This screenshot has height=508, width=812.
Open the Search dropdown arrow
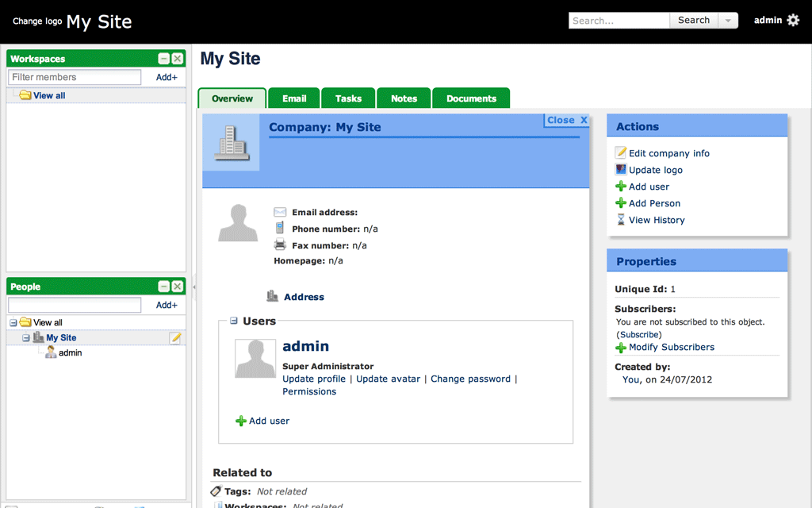pos(728,21)
